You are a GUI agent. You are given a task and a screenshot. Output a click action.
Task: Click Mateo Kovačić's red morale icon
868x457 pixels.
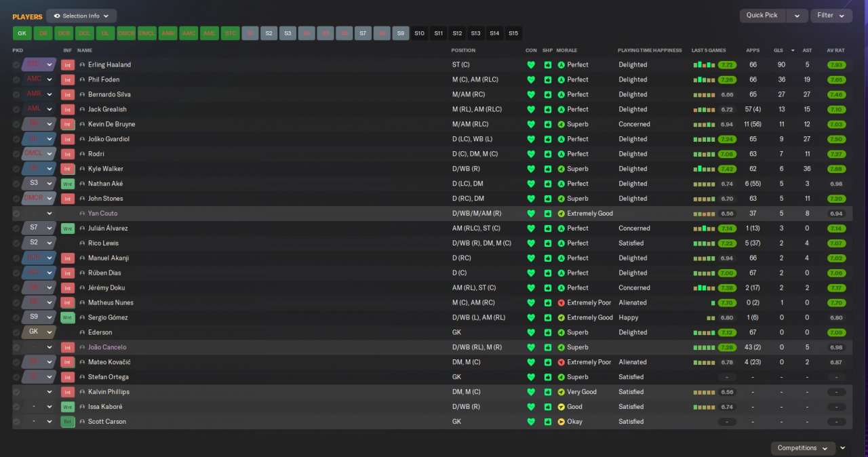(561, 362)
